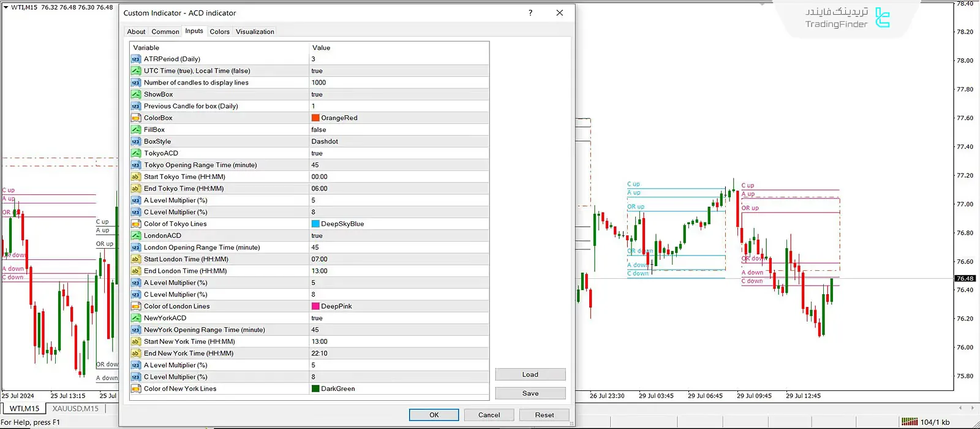Viewport: 980px width, 429px height.
Task: Click the TokyoACD boolean type icon
Action: 136,153
